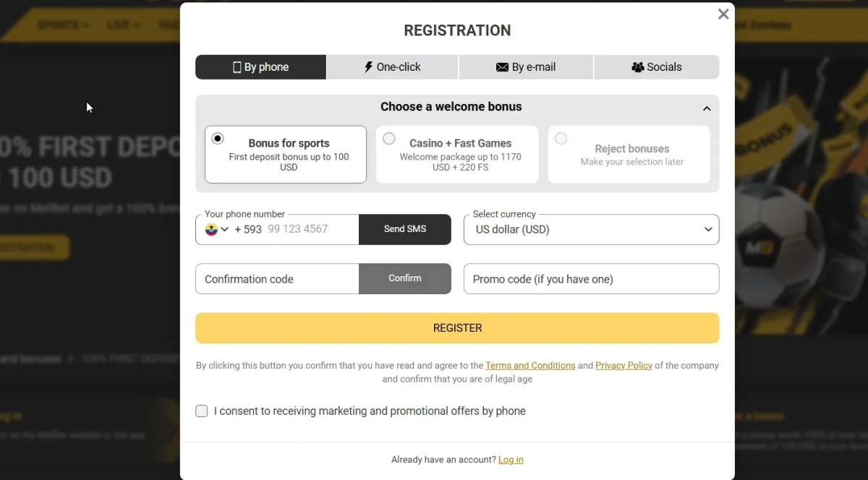The height and width of the screenshot is (480, 868).
Task: Click the envelope icon for e-mail registration
Action: point(502,67)
